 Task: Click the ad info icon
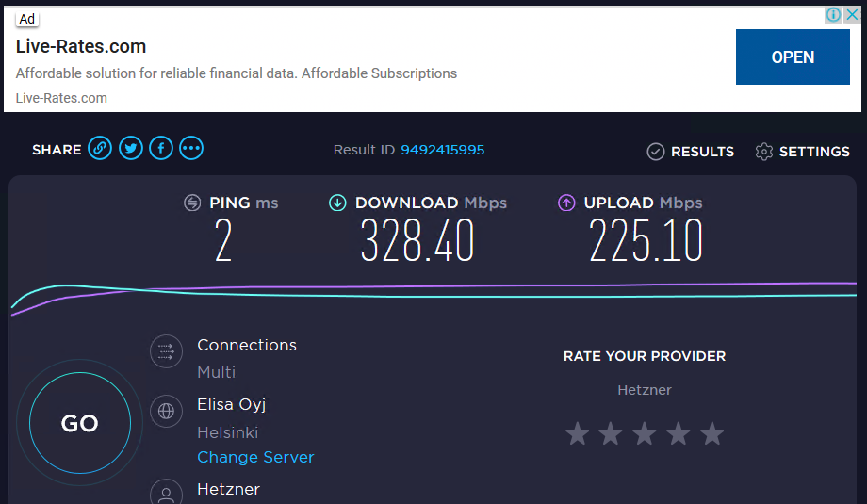(833, 15)
